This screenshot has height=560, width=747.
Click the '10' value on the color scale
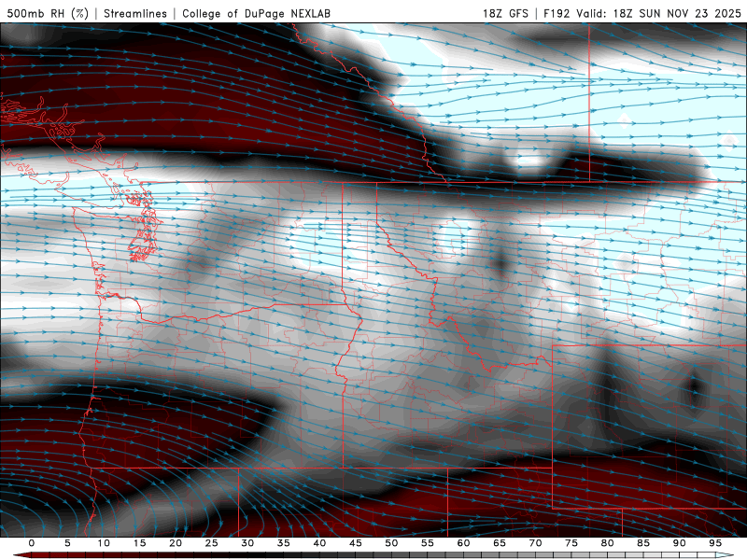coord(104,543)
